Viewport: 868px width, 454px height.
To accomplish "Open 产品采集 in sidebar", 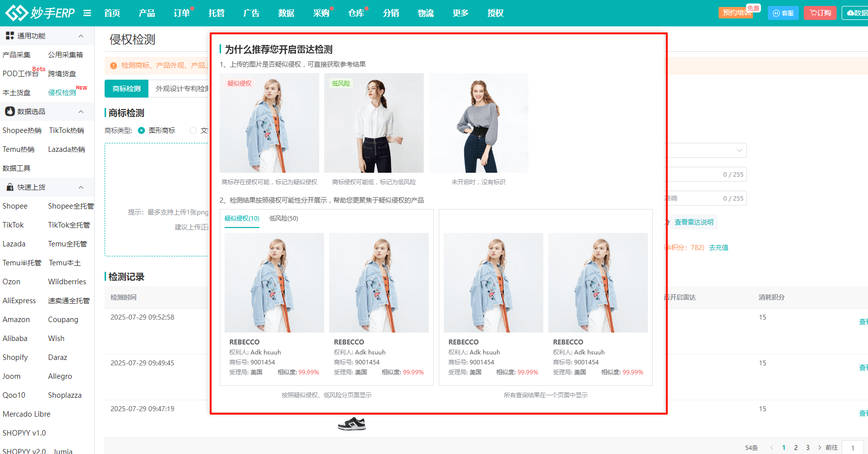I will [x=16, y=55].
